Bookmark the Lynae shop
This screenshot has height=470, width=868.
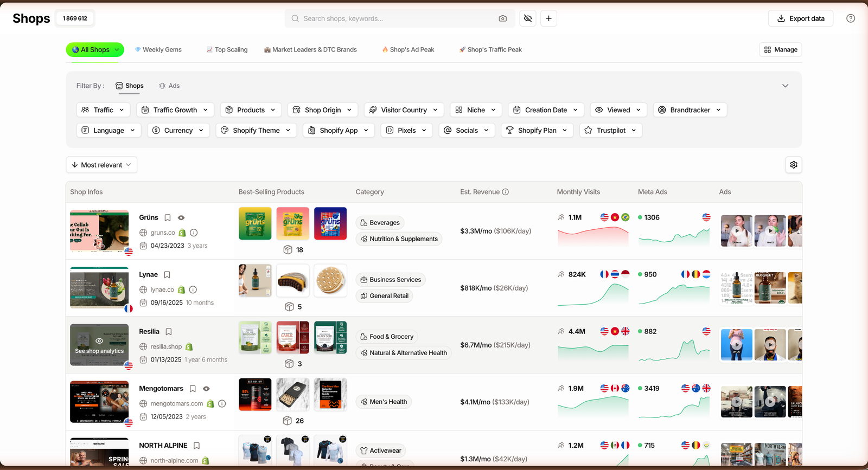point(167,275)
